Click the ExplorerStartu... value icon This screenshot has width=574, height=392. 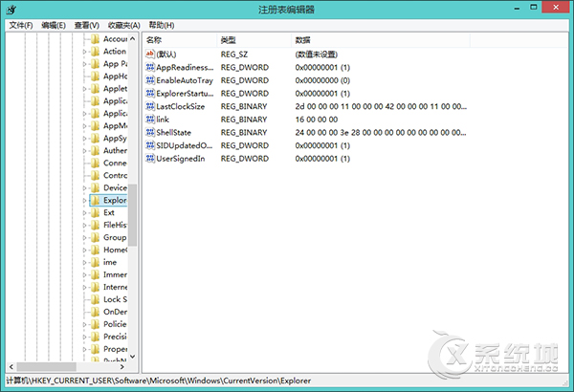point(150,94)
